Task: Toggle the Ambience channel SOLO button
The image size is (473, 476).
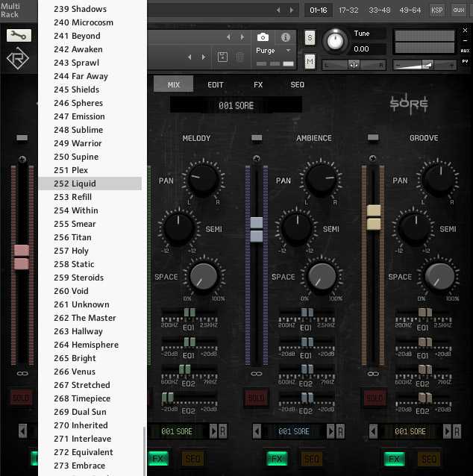Action: coord(257,398)
